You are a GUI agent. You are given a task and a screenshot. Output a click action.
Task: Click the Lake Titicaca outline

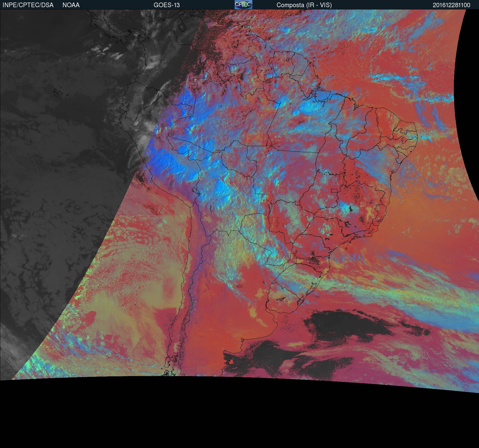(x=196, y=191)
